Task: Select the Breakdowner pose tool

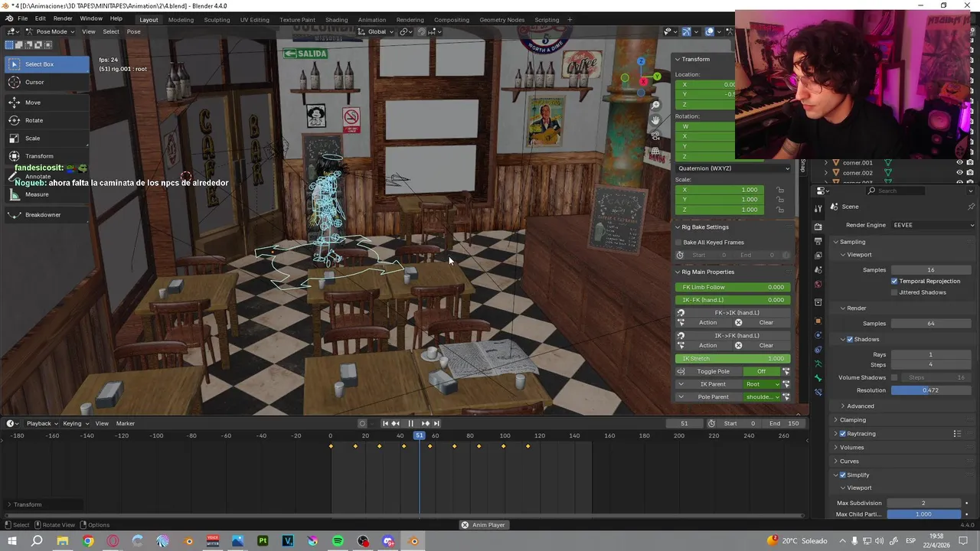Action: click(46, 215)
